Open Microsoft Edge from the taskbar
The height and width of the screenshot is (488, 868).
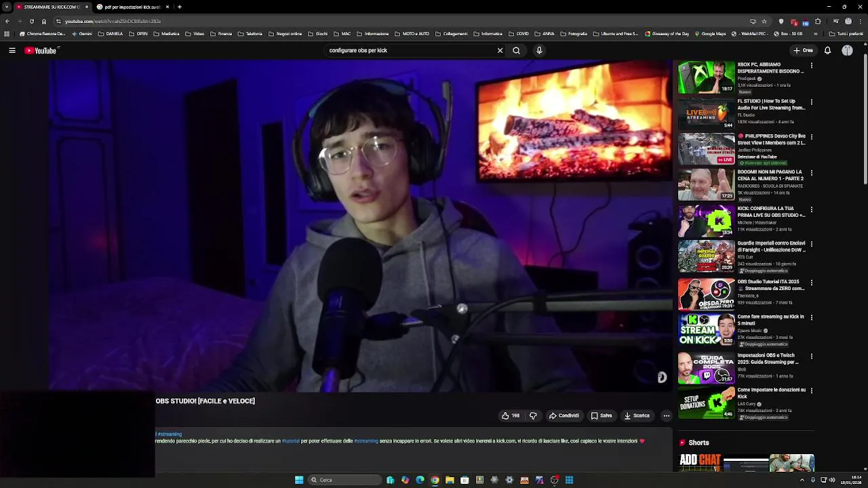pos(420,480)
